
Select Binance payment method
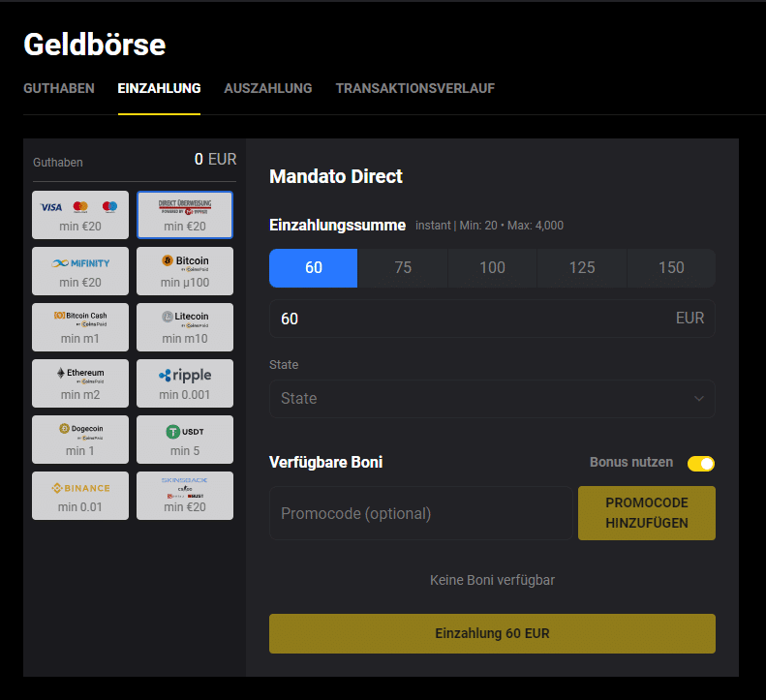[80, 496]
